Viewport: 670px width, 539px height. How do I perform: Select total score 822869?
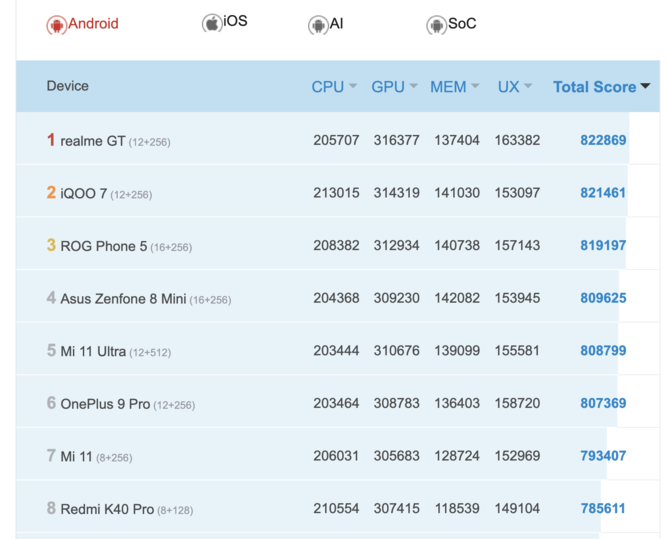coord(603,140)
